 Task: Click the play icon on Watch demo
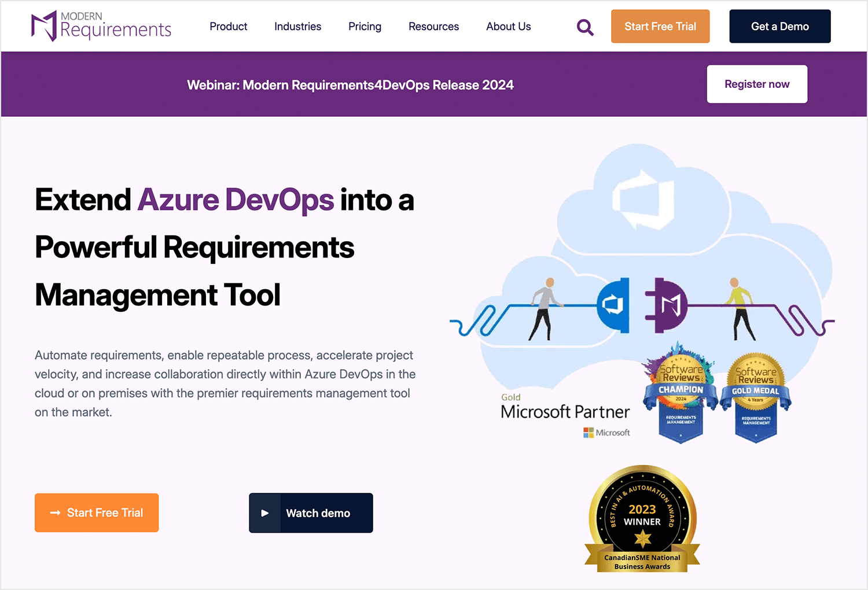pyautogui.click(x=265, y=513)
